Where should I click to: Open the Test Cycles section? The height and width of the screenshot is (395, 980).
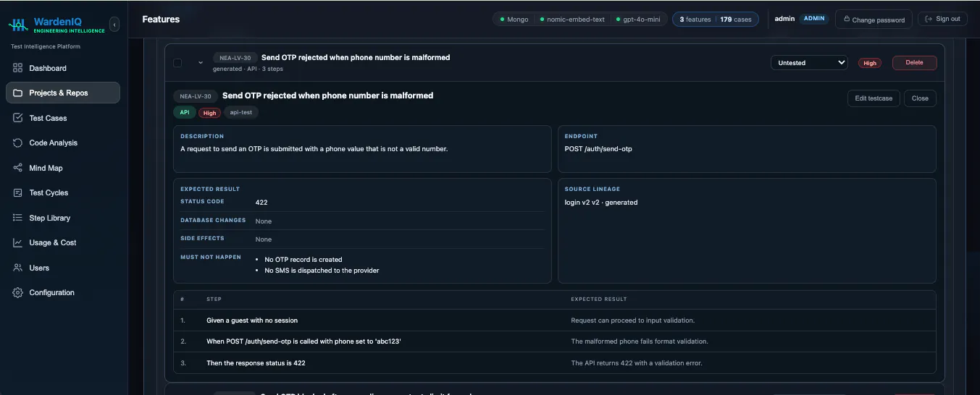[x=63, y=193]
